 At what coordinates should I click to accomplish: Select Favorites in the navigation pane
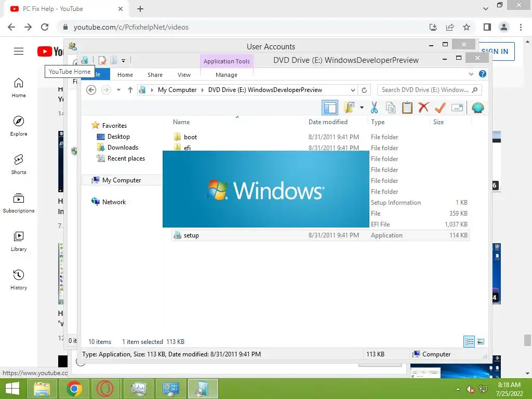coord(114,126)
